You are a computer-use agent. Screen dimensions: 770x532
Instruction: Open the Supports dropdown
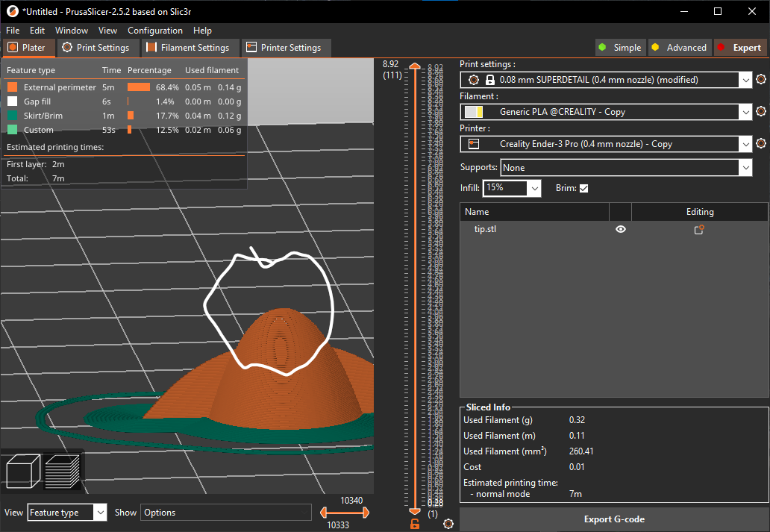745,167
